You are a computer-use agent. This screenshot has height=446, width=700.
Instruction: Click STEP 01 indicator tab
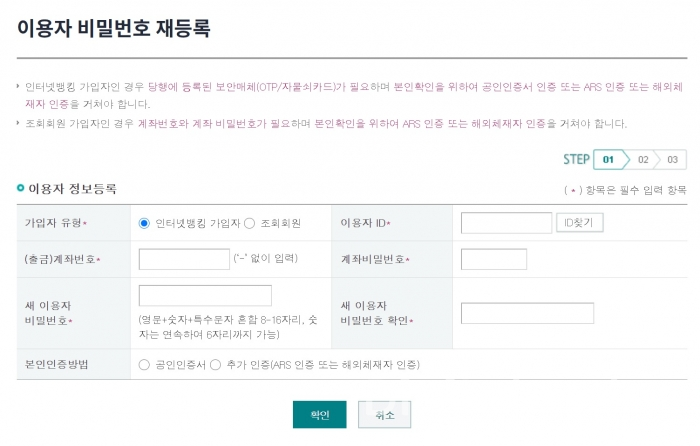[608, 159]
